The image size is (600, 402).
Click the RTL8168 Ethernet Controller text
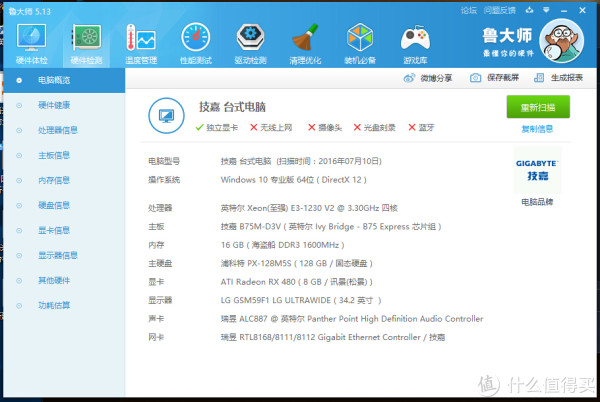click(x=333, y=337)
